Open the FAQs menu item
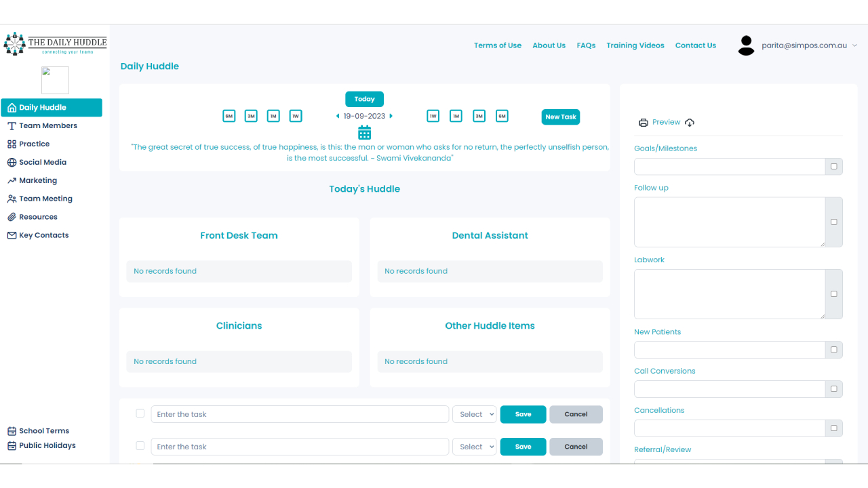 pos(586,45)
